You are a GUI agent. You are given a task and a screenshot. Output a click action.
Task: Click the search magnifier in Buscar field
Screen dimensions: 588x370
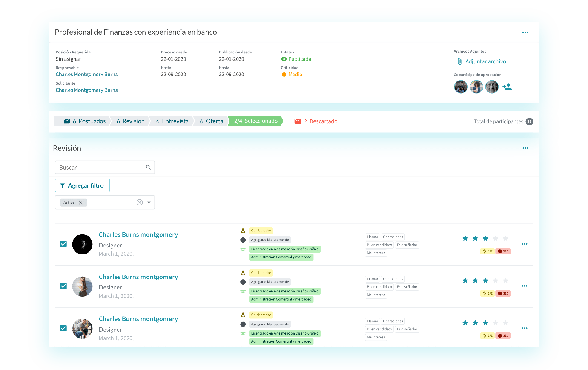click(148, 167)
